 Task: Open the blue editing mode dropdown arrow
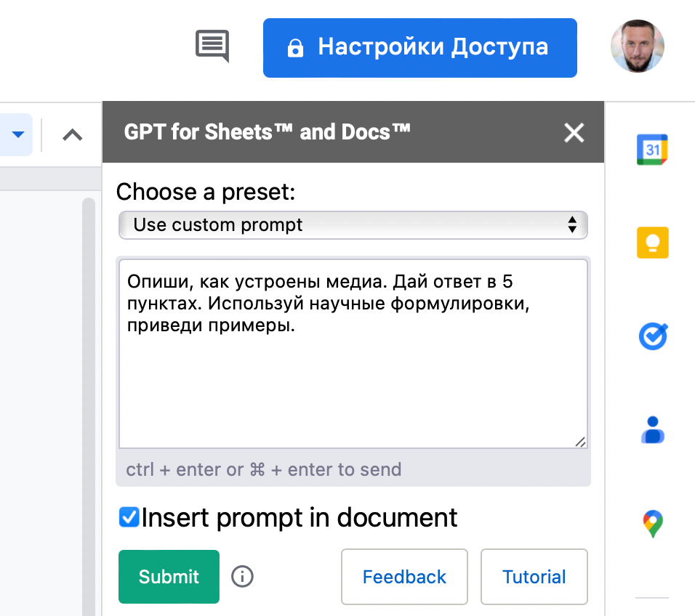click(x=17, y=134)
